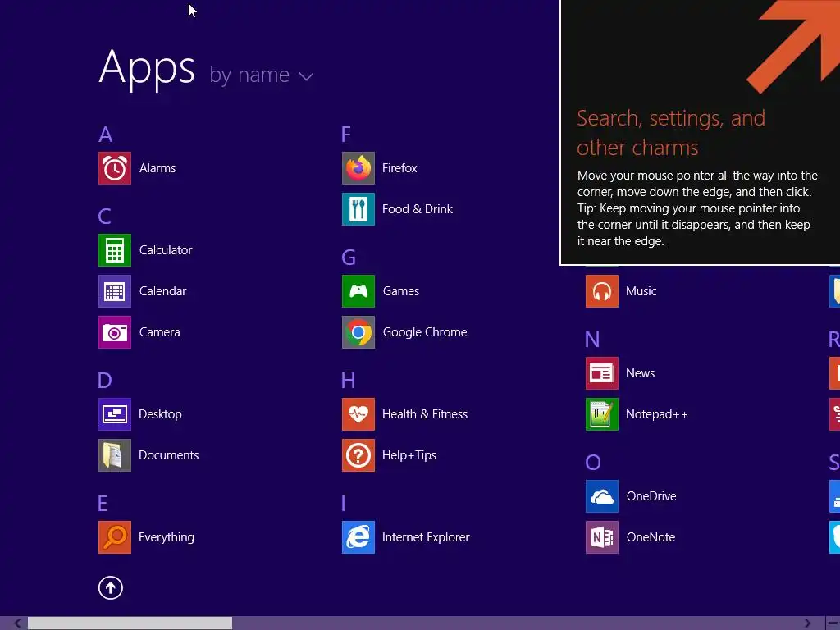Select the letter F group header
This screenshot has width=840, height=630.
346,135
